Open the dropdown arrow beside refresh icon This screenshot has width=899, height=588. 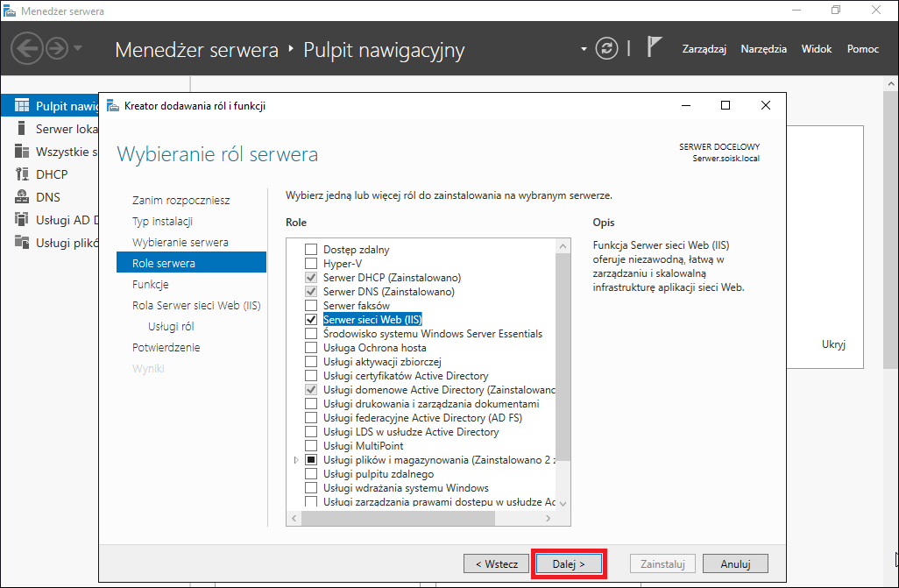[584, 49]
